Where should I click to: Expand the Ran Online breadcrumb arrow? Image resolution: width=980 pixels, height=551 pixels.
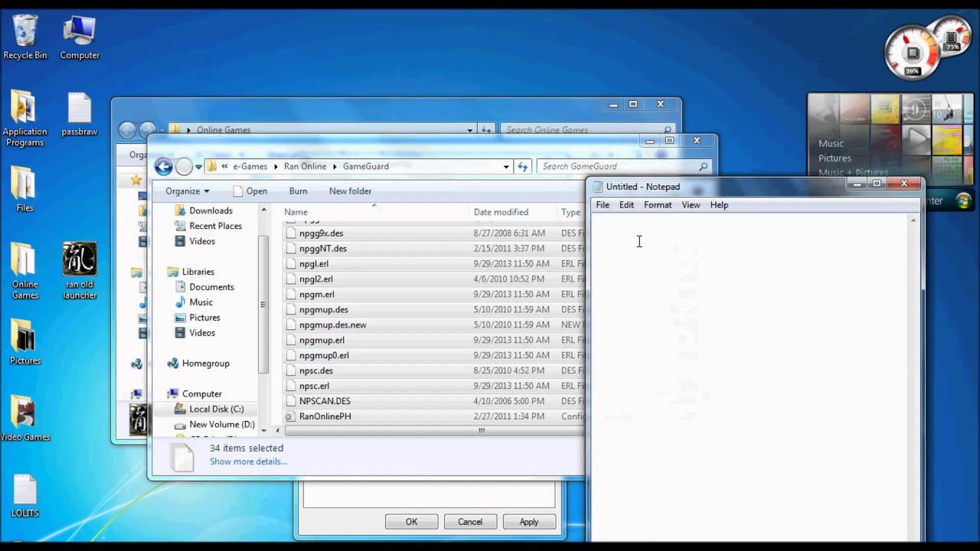[x=335, y=166]
